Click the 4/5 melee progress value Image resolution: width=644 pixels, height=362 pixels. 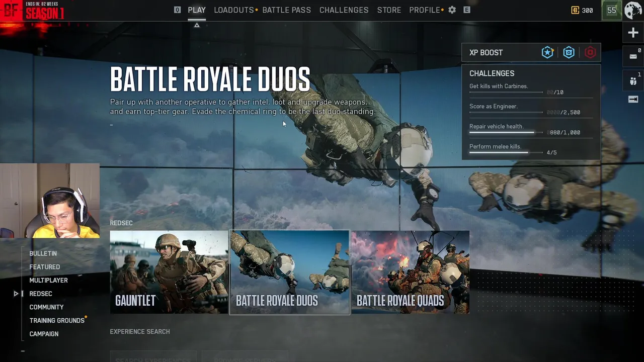(552, 153)
